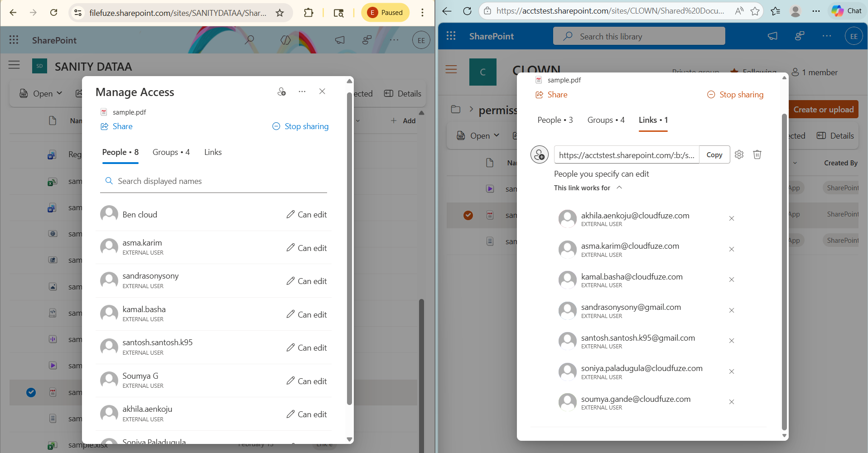Screen dimensions: 868x453
Task: Open Edge favorites list icon
Action: [775, 11]
